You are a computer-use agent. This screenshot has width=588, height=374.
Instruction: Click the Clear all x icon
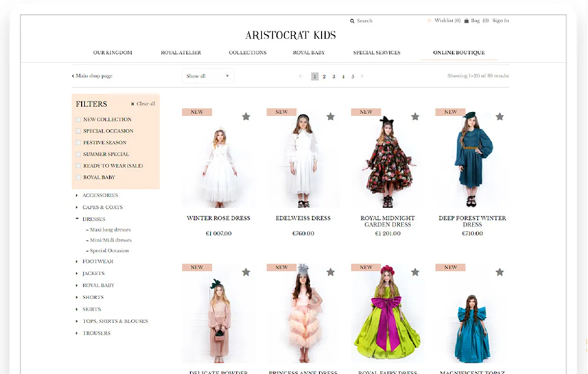(x=133, y=104)
